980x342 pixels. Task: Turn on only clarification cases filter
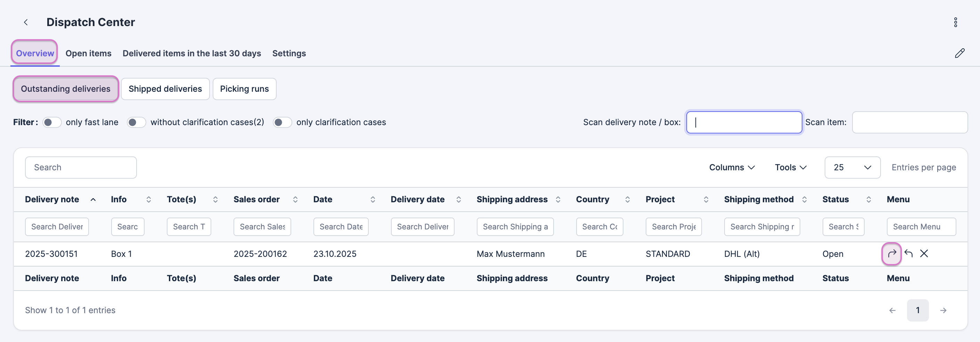[282, 122]
